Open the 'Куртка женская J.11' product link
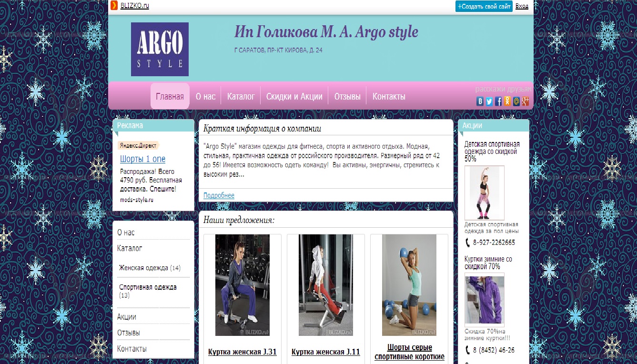Image resolution: width=637 pixels, height=364 pixels. coord(326,352)
